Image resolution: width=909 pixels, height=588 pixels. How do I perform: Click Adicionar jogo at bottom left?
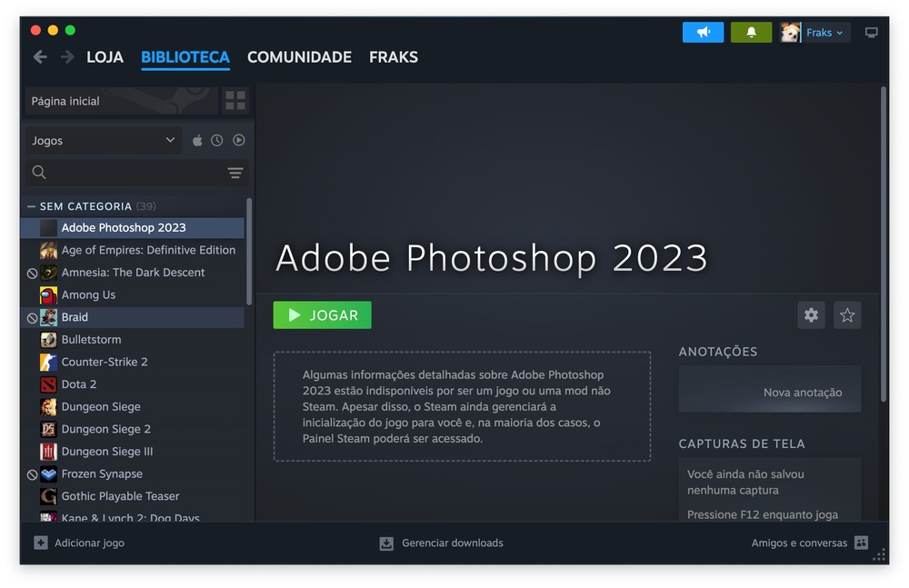pos(79,543)
